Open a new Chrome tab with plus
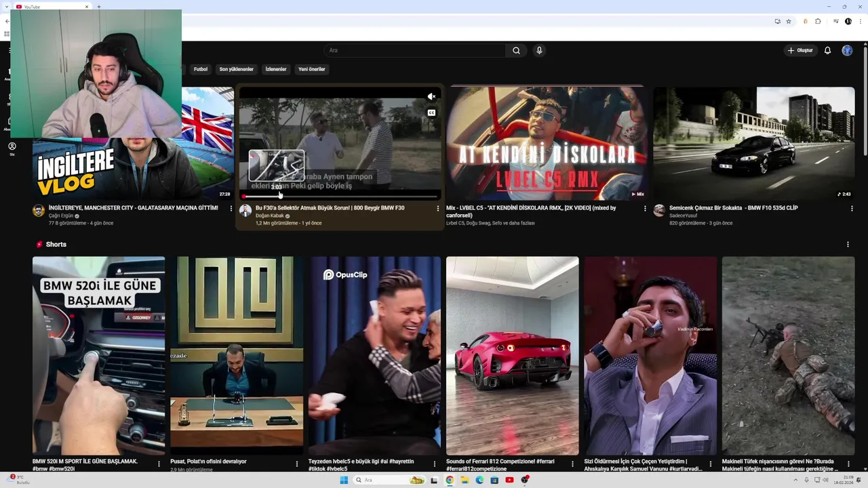Image resolution: width=868 pixels, height=488 pixels. click(x=99, y=7)
